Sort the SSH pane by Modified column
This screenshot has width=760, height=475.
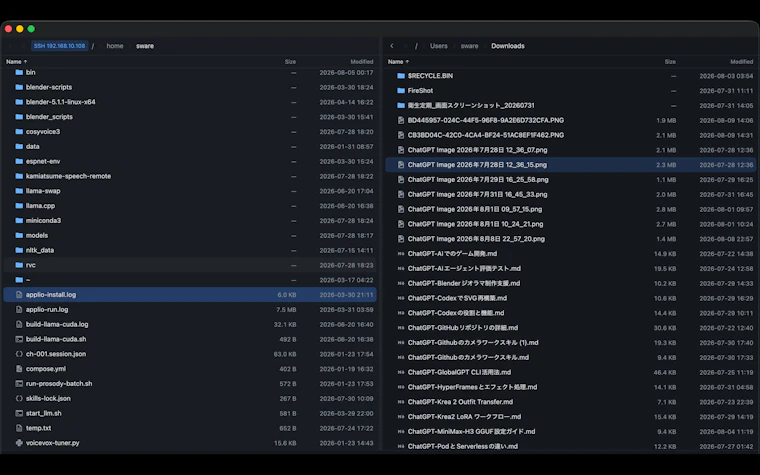point(362,62)
